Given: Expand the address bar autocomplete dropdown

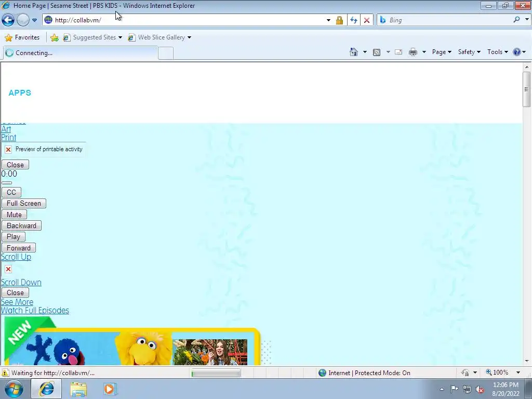Looking at the screenshot, I should click(x=328, y=20).
